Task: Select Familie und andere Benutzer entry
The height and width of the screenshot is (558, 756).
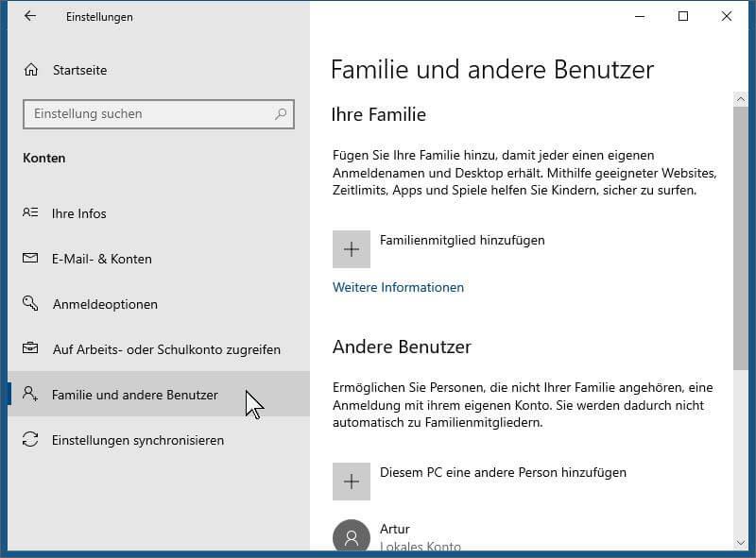Action: (159, 395)
